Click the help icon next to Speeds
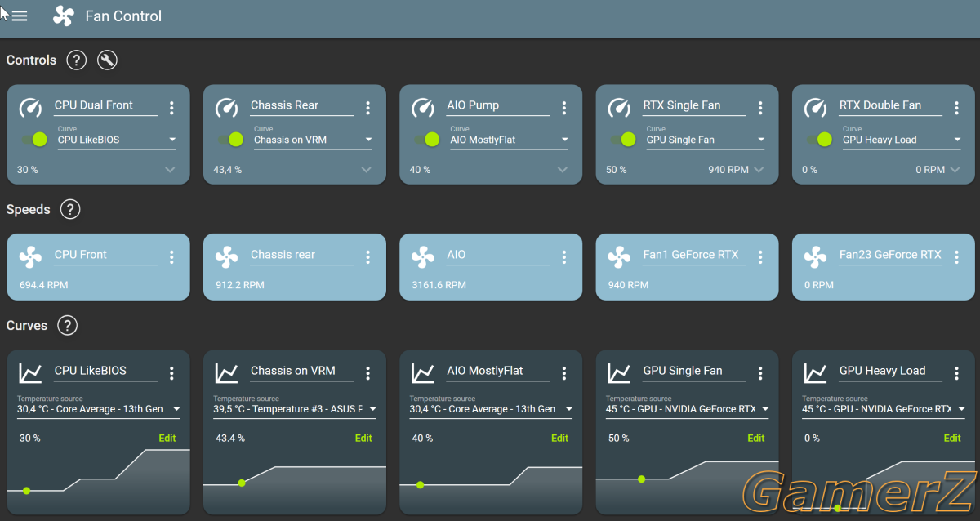 point(70,209)
